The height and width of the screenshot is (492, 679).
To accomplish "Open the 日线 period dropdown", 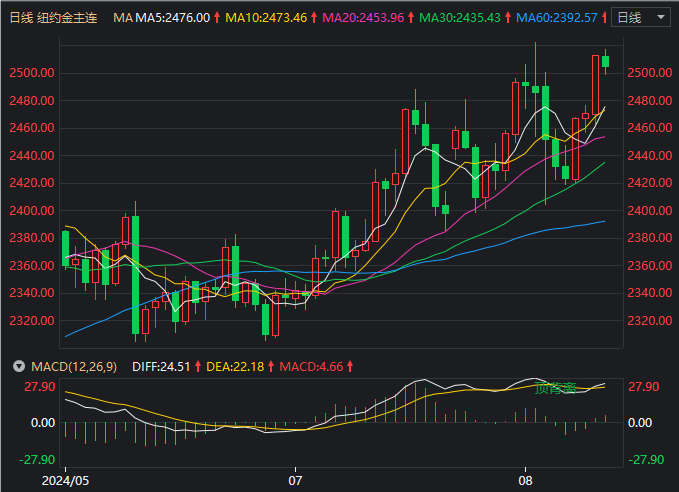I will pyautogui.click(x=640, y=18).
